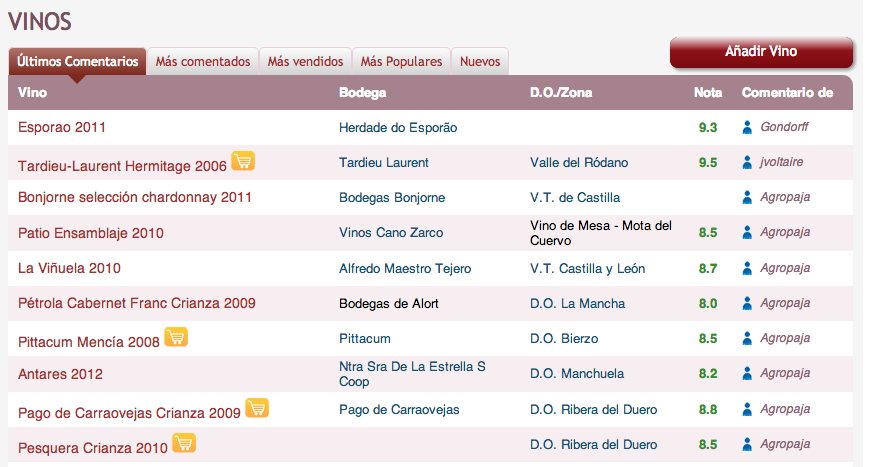
Task: Open D.O. Ribera del Duero link in Pago row
Action: [x=593, y=409]
